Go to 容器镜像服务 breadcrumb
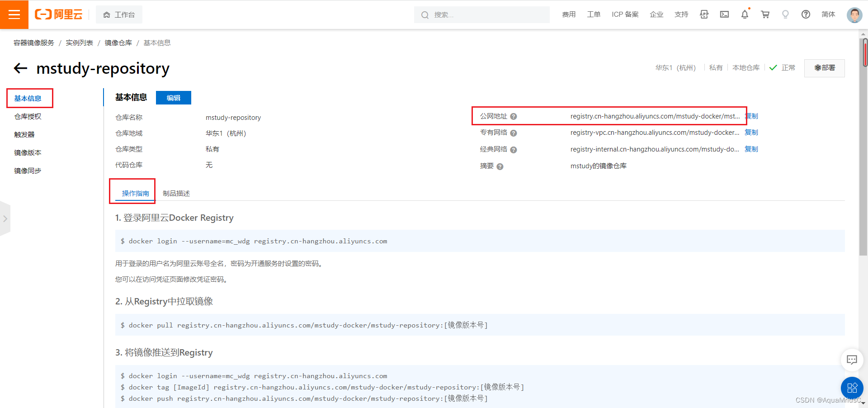The height and width of the screenshot is (408, 868). point(34,43)
